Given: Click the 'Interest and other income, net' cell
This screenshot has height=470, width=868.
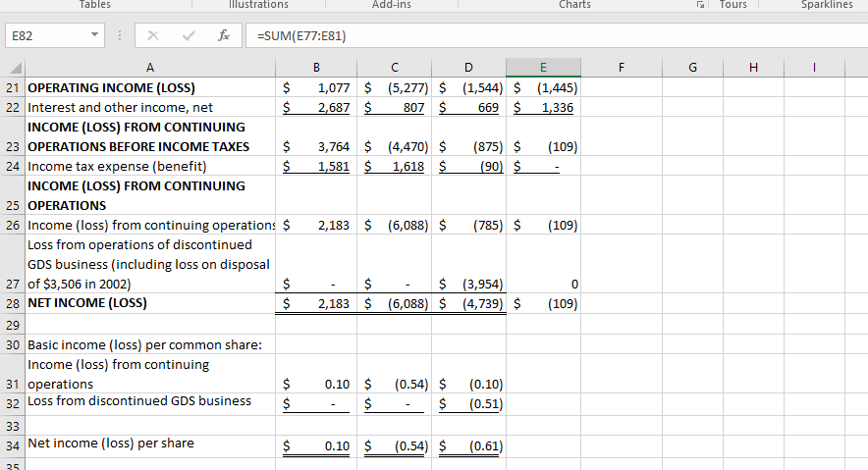Looking at the screenshot, I should [150, 107].
